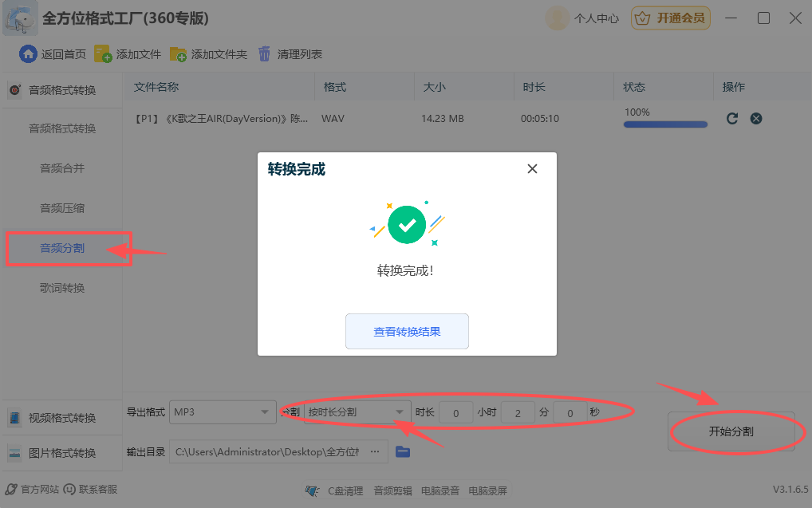Screen dimensions: 812x508
Task: Open the 导出格式 MP3 dropdown
Action: 223,412
